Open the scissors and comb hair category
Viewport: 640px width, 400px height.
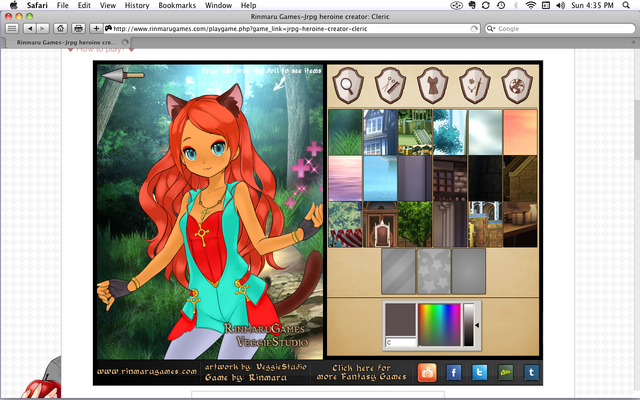[390, 85]
